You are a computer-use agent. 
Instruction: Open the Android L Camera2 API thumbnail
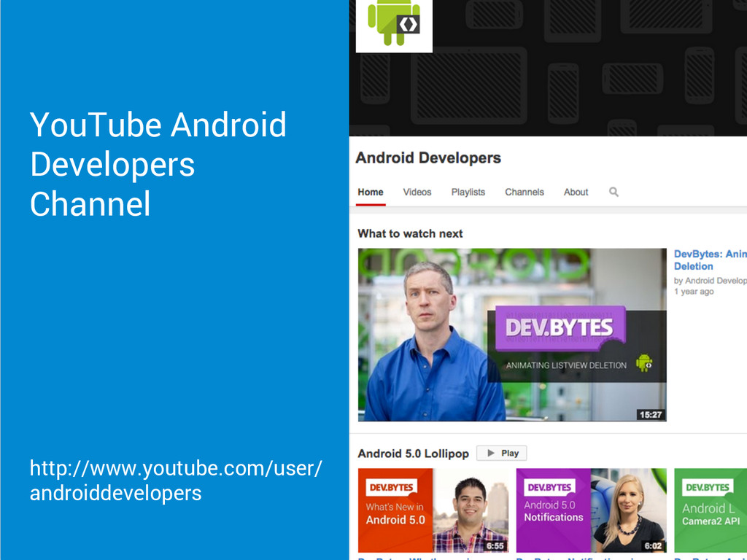(x=711, y=510)
